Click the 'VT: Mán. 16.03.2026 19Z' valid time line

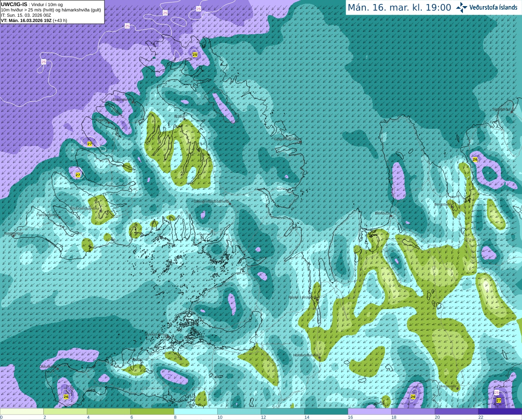tap(34, 20)
